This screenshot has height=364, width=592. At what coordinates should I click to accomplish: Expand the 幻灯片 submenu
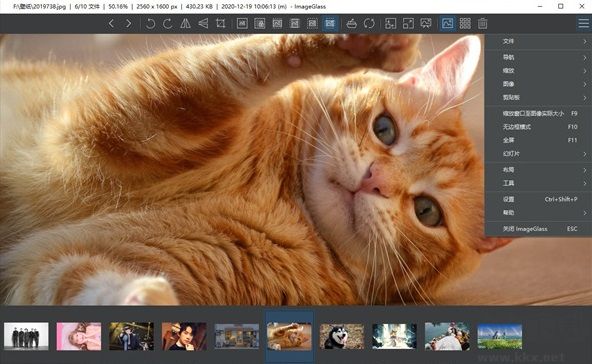[x=538, y=154]
